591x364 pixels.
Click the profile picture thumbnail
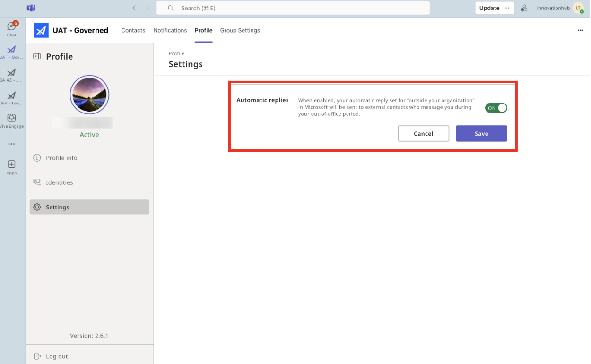pos(89,95)
